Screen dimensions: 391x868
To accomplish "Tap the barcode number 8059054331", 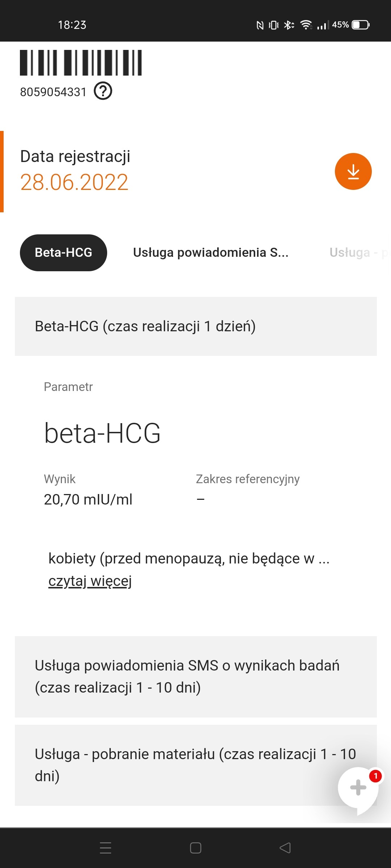I will pyautogui.click(x=53, y=92).
